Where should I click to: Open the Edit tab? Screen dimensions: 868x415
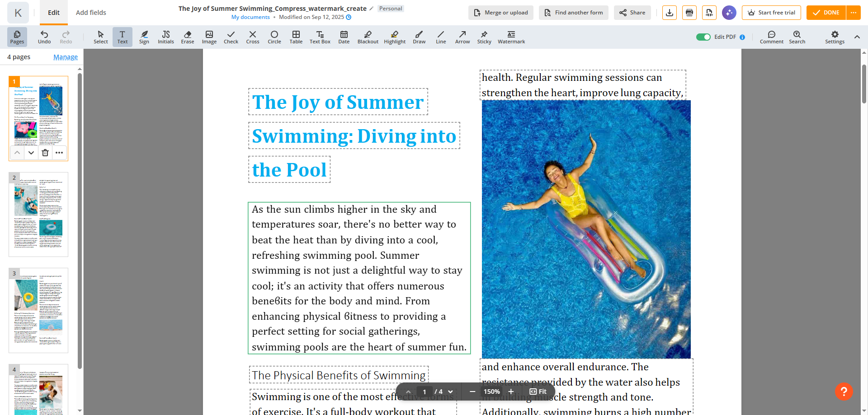pyautogui.click(x=54, y=13)
